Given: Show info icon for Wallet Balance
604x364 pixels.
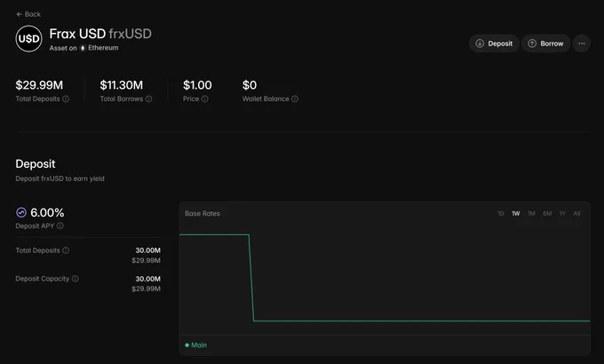Looking at the screenshot, I should coord(295,99).
